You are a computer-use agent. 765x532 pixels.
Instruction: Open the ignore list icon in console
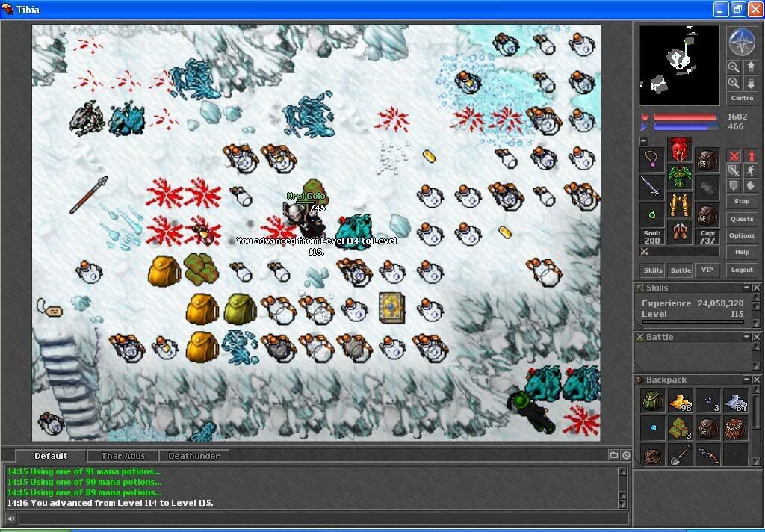(x=625, y=455)
